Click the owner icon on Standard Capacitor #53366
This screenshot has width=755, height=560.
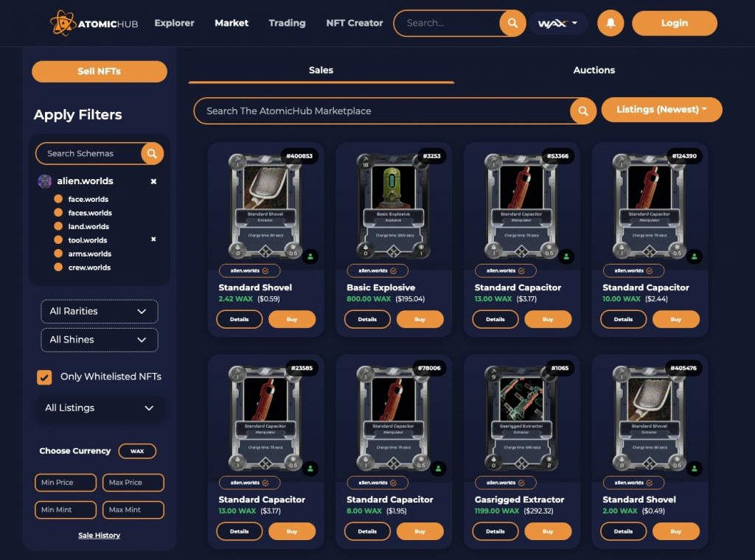566,256
